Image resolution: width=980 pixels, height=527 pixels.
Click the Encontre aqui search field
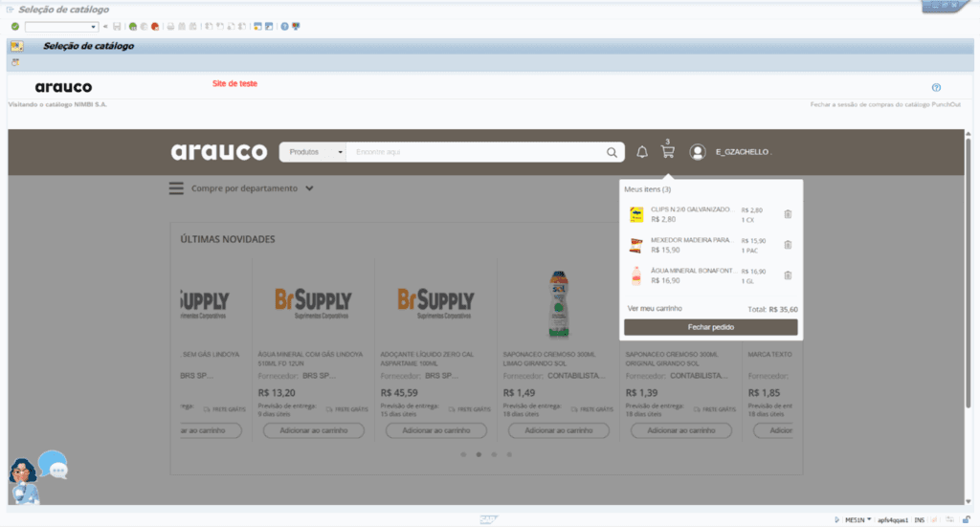pyautogui.click(x=475, y=152)
